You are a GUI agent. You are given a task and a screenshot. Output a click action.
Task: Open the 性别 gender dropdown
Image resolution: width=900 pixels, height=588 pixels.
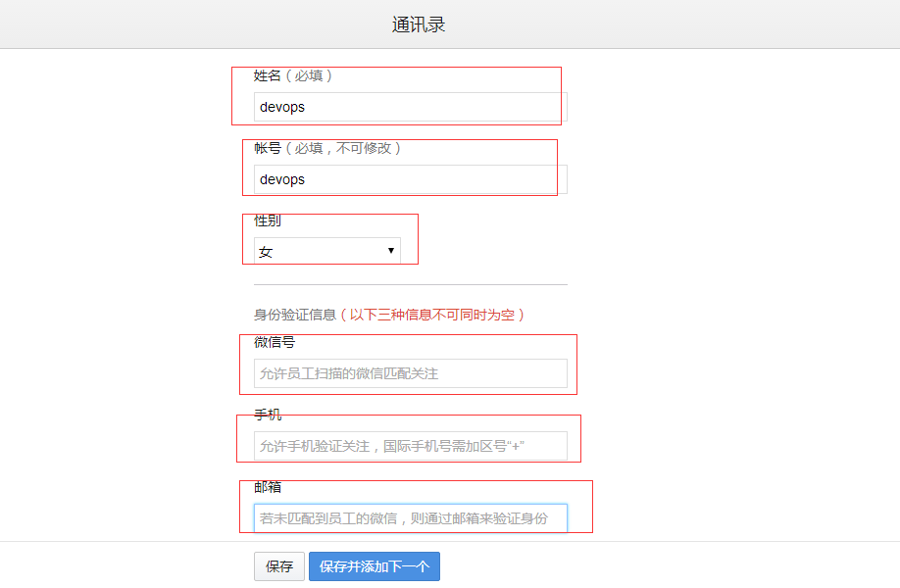[327, 251]
